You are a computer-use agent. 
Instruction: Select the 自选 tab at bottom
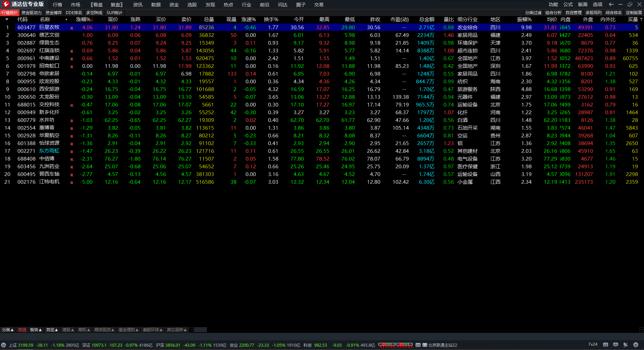click(x=22, y=330)
